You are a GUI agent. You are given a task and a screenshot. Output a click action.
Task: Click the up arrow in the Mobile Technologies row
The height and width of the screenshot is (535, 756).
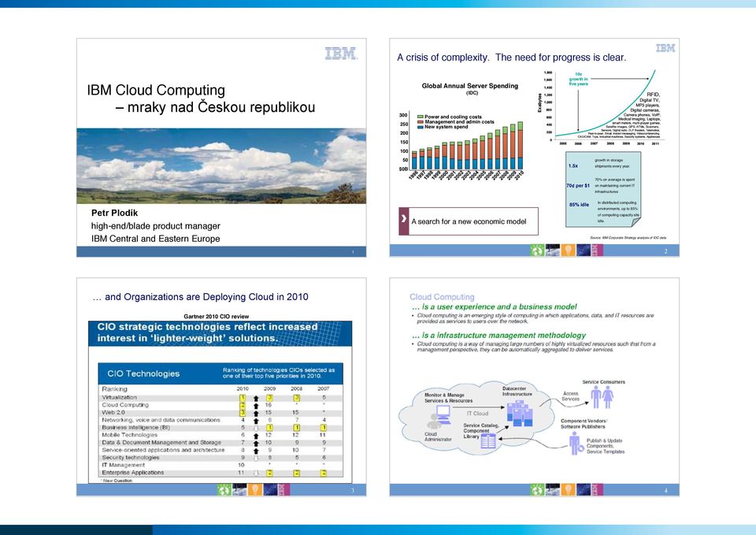[x=256, y=436]
